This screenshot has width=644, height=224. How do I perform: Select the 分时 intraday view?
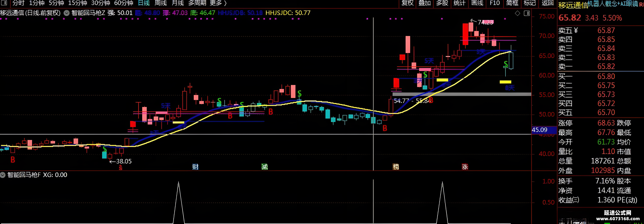(18, 3)
